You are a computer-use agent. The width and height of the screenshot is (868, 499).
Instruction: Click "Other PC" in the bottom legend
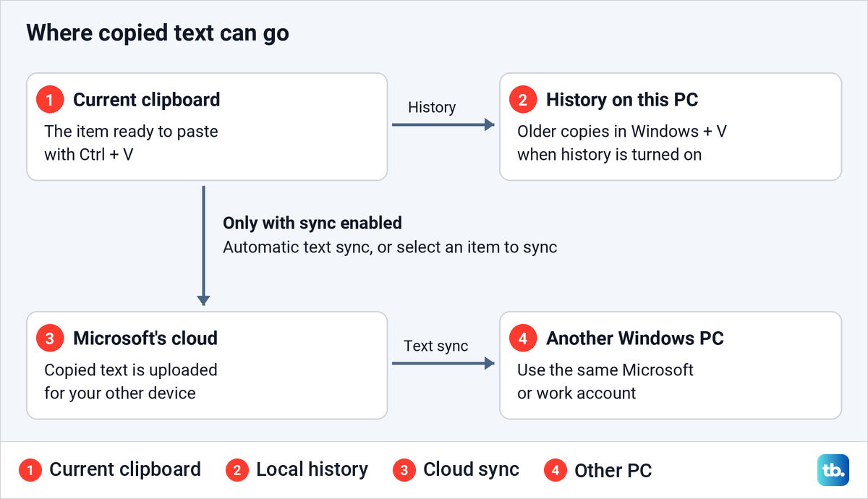pyautogui.click(x=613, y=471)
